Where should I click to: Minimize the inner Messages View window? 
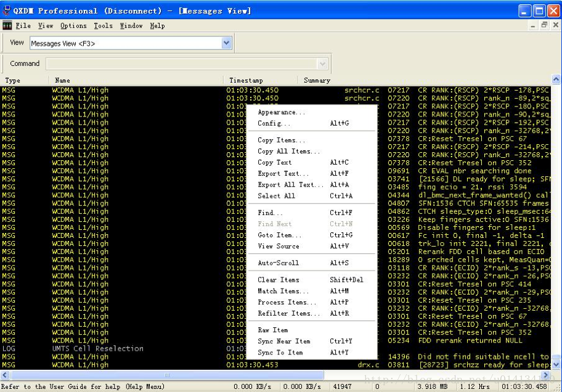click(533, 25)
